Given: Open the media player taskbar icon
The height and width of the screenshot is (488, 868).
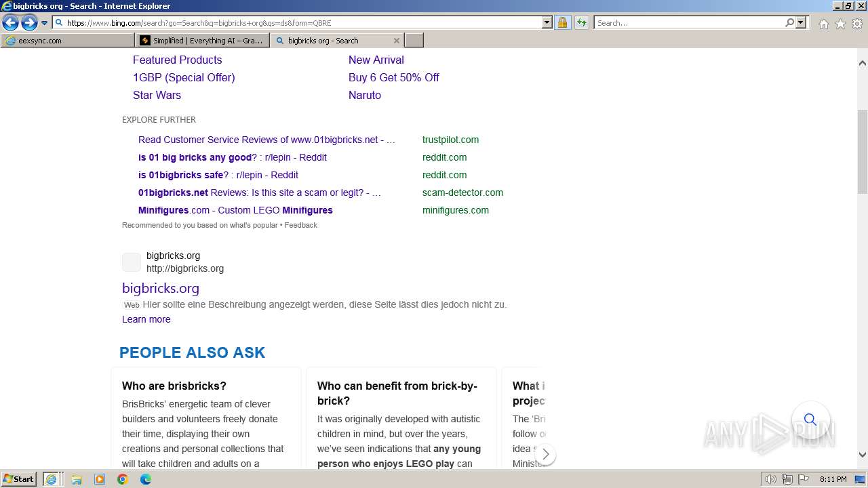Looking at the screenshot, I should (x=100, y=479).
